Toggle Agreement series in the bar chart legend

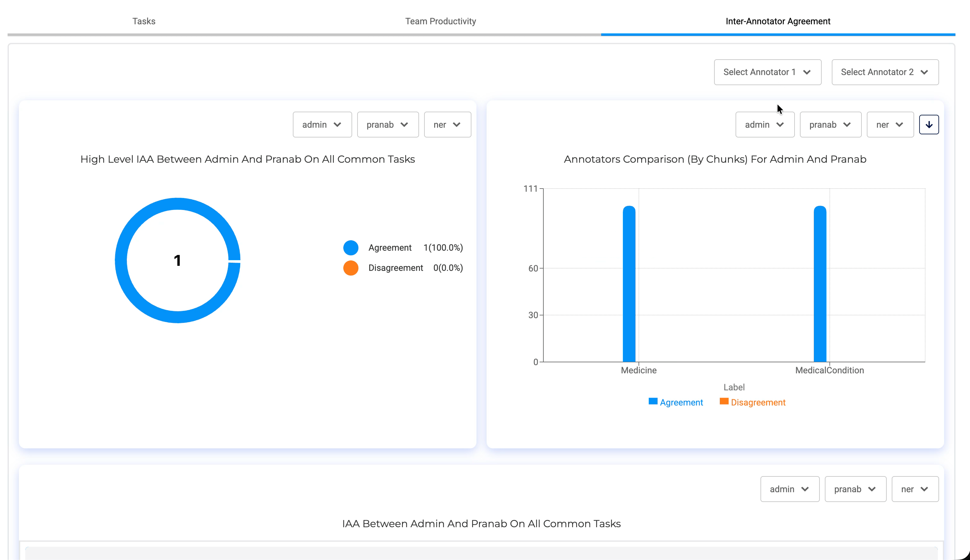click(x=676, y=402)
